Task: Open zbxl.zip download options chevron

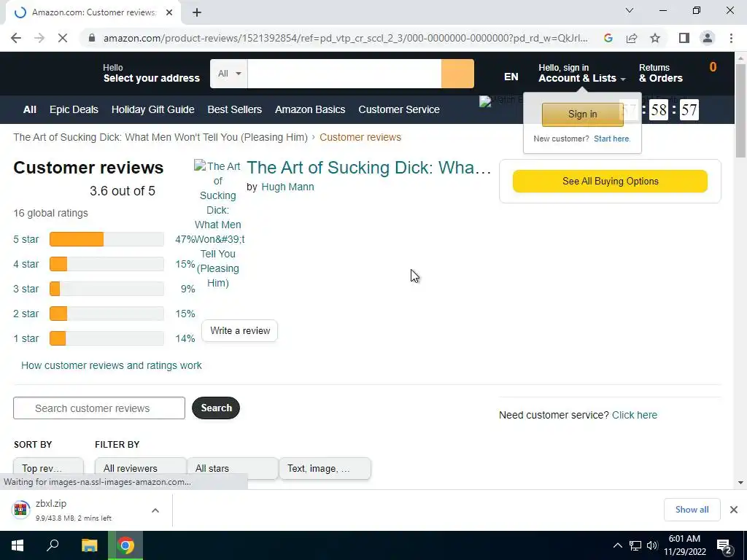Action: coord(155,510)
